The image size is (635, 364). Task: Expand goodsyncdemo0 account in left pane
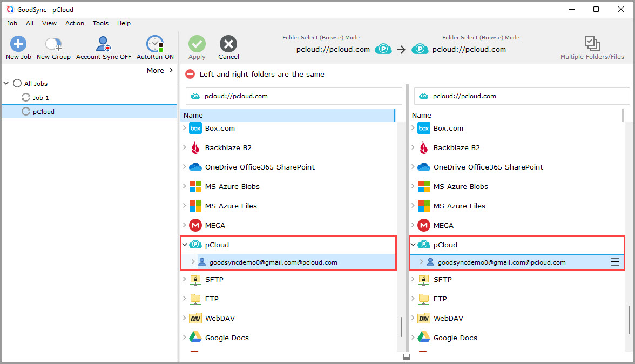[193, 262]
